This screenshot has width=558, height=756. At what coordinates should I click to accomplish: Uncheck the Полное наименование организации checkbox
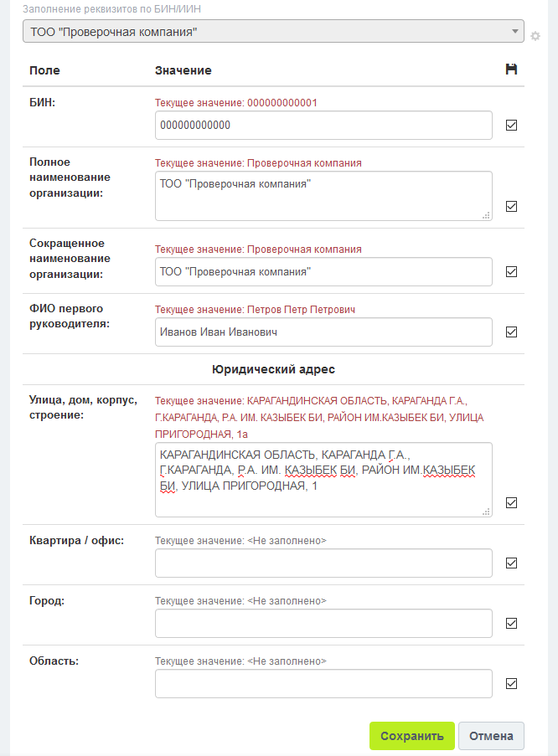(511, 207)
